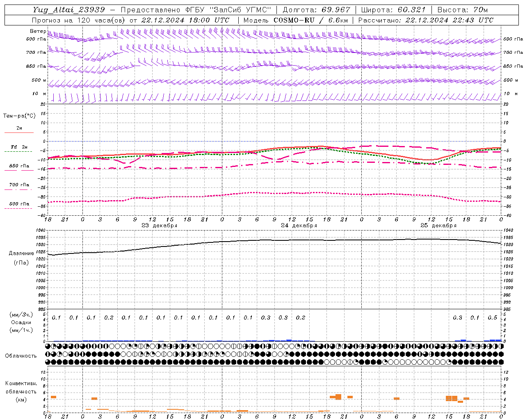Select the Долгота: 69.967 header field
The width and height of the screenshot is (525, 420).
coord(316,10)
